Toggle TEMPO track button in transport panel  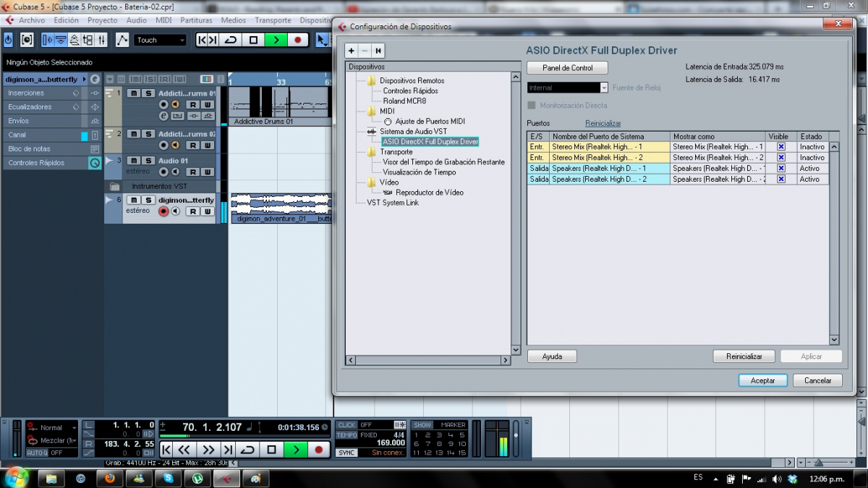pos(347,435)
